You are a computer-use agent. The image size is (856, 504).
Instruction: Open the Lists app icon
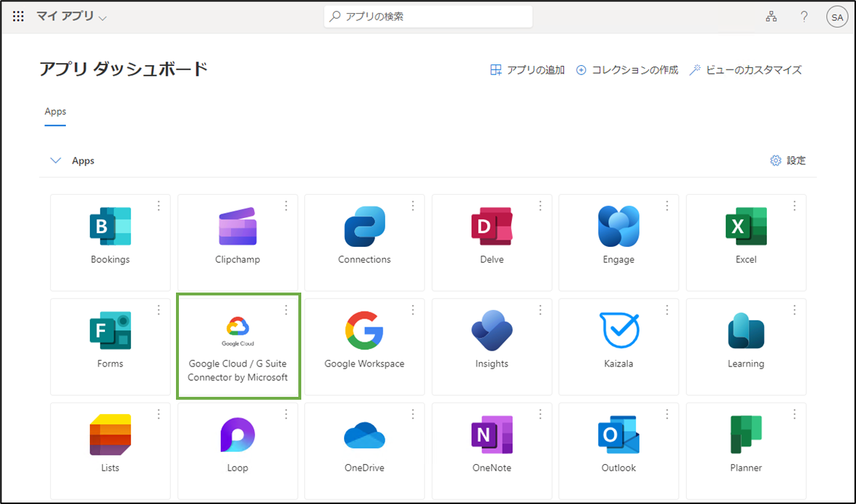110,434
